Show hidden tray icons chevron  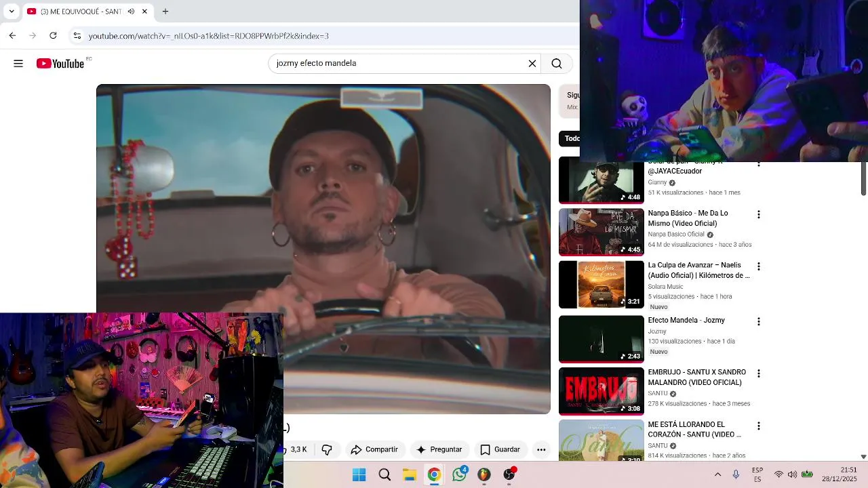point(718,474)
